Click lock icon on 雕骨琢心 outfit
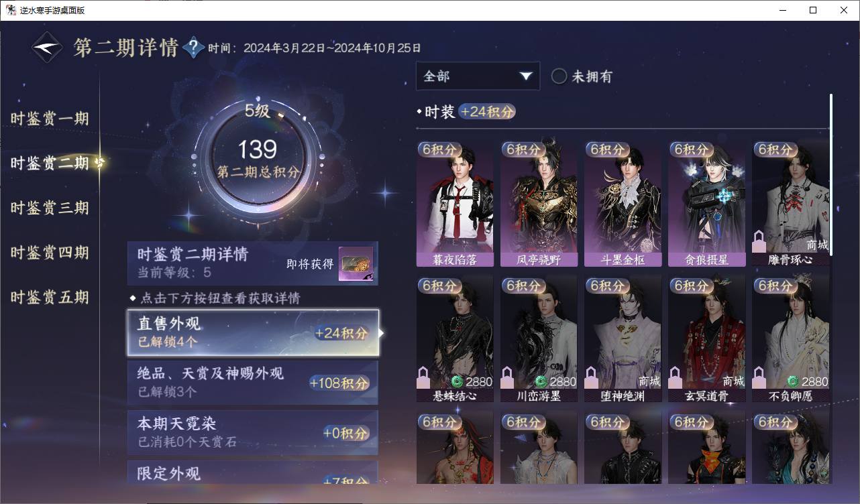 tap(759, 241)
